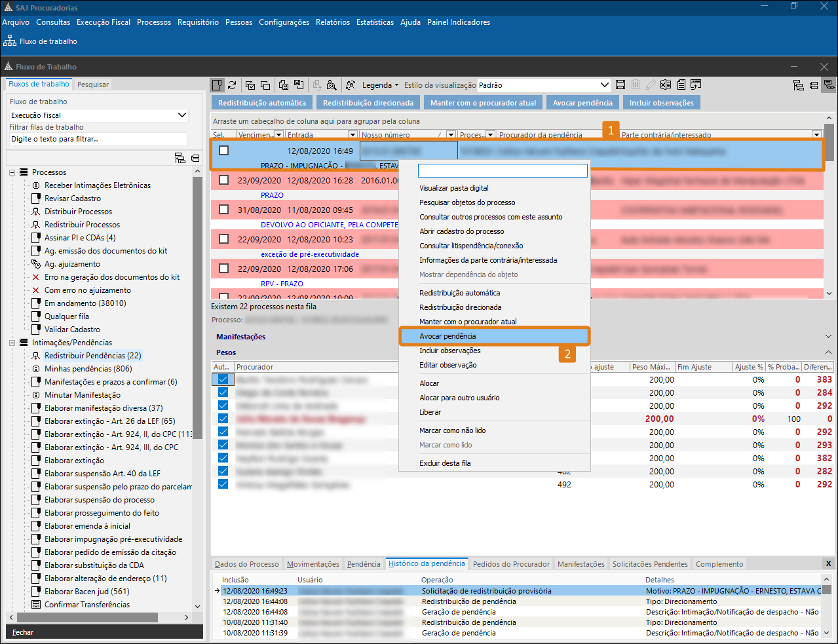
Task: Click the Filtrar filas de trabalho text field
Action: coord(98,139)
